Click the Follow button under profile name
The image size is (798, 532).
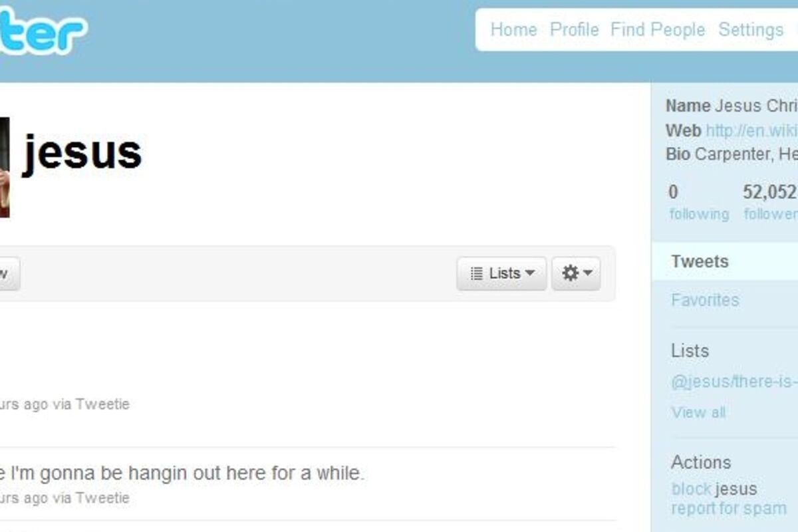point(9,273)
